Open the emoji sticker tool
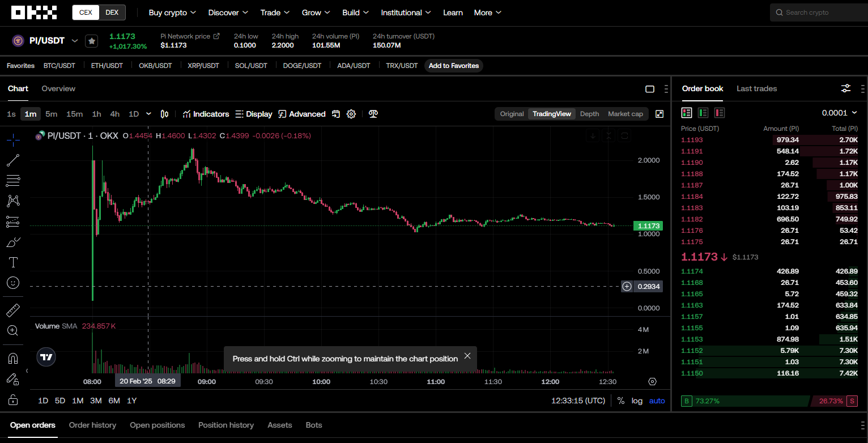Screen dimensions: 868x443 (x=13, y=282)
